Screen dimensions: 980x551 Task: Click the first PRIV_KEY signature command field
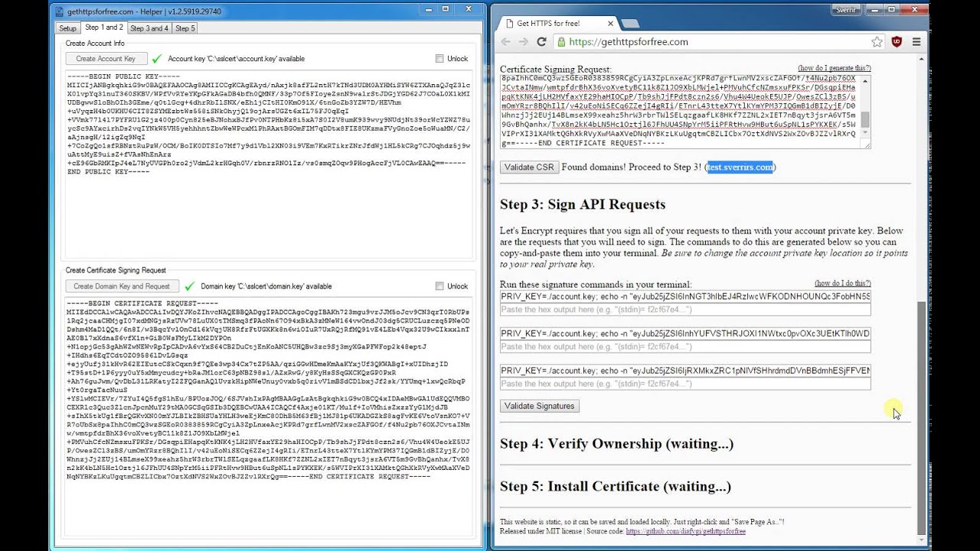(685, 296)
